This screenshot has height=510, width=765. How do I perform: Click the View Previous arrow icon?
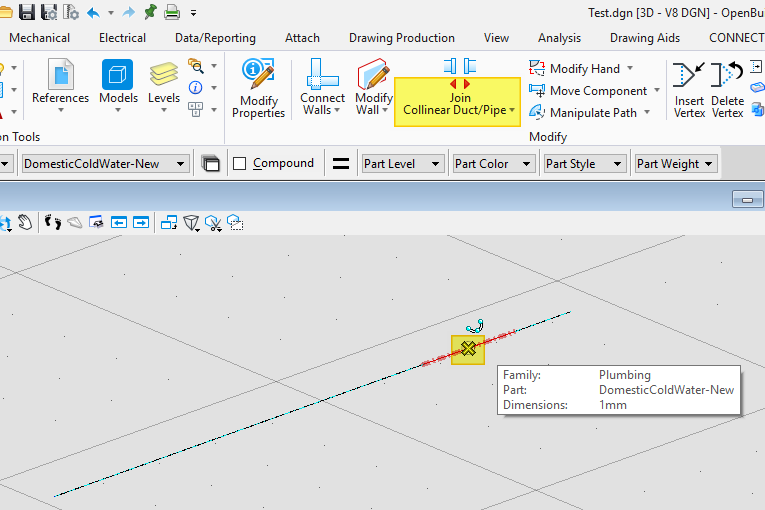click(x=119, y=222)
